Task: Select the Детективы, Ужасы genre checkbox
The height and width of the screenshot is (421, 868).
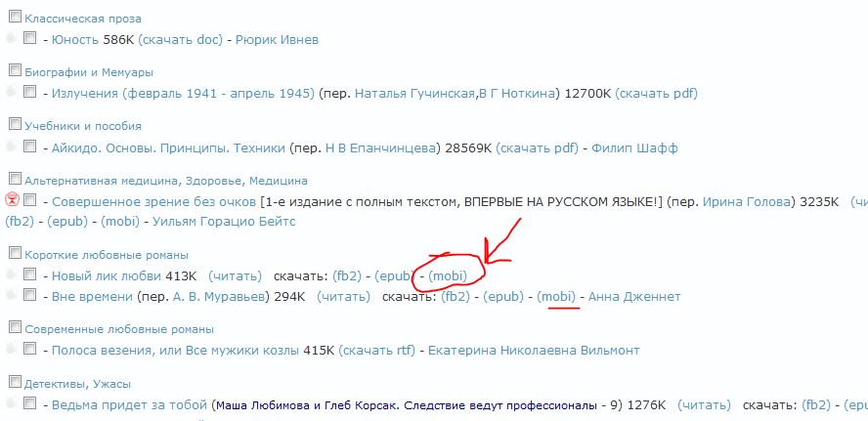Action: (15, 382)
